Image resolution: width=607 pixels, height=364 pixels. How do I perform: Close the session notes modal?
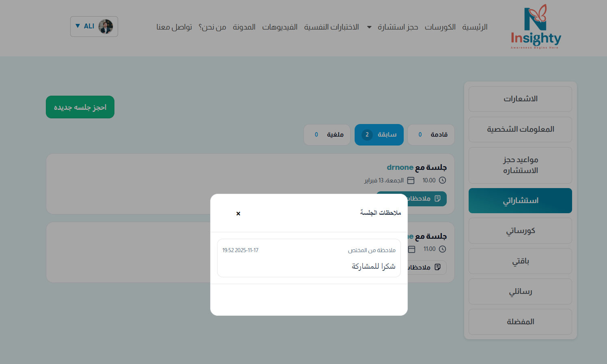(x=238, y=214)
